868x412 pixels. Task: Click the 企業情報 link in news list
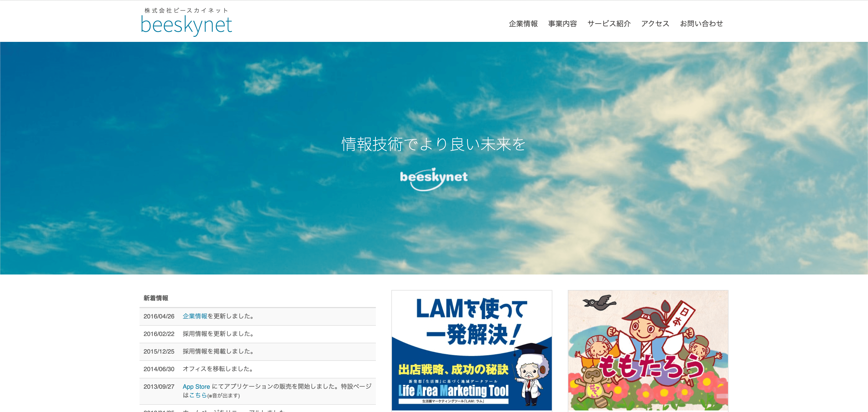[195, 316]
